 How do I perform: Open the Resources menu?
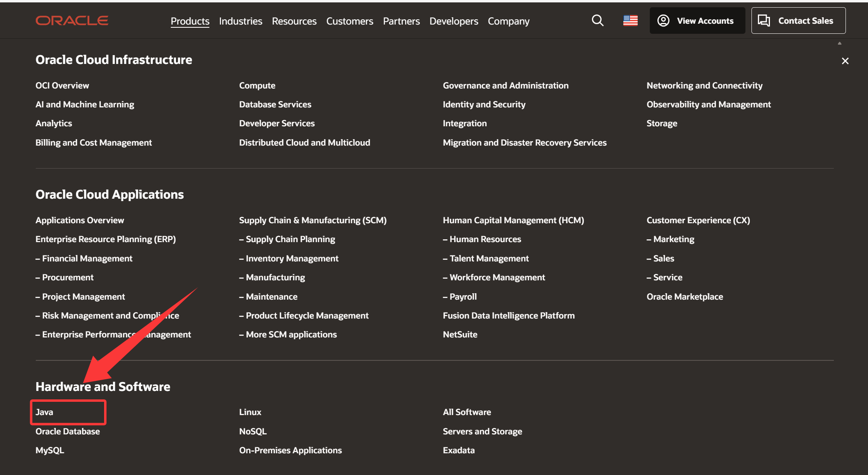tap(294, 21)
